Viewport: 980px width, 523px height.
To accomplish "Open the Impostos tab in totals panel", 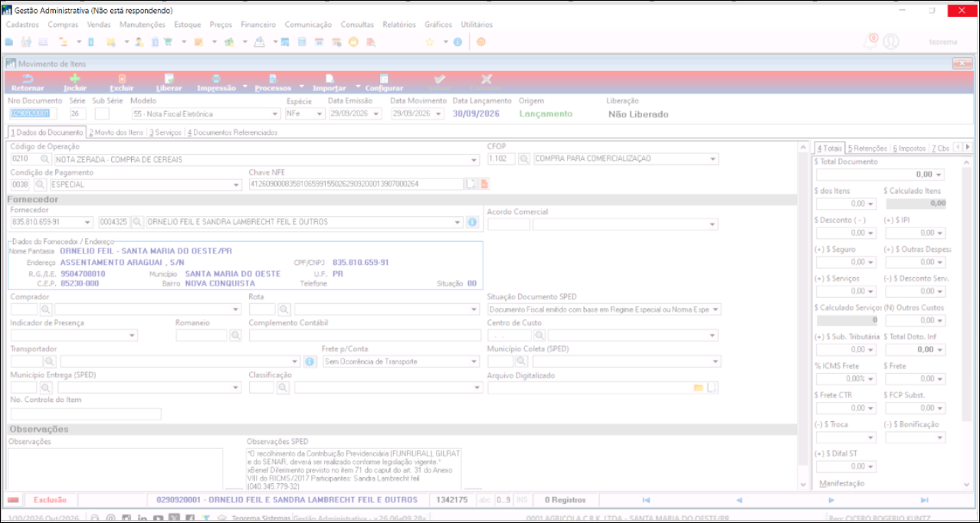I will click(x=908, y=148).
